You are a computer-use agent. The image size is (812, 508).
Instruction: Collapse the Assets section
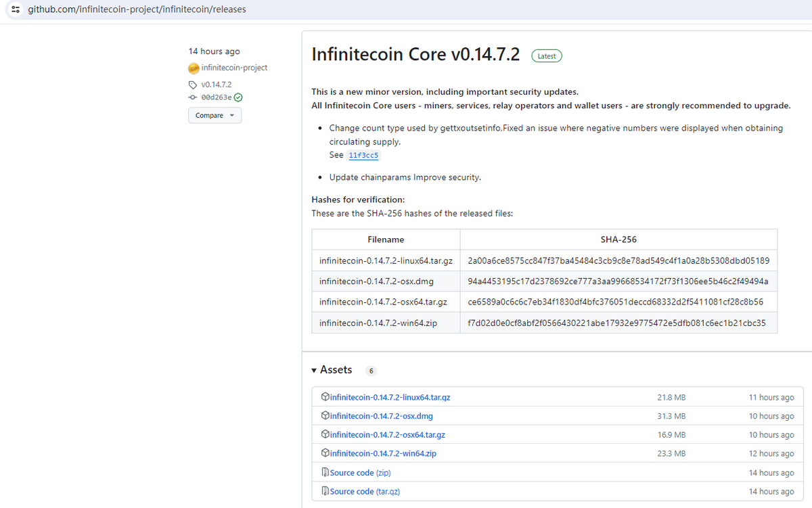[x=332, y=370]
